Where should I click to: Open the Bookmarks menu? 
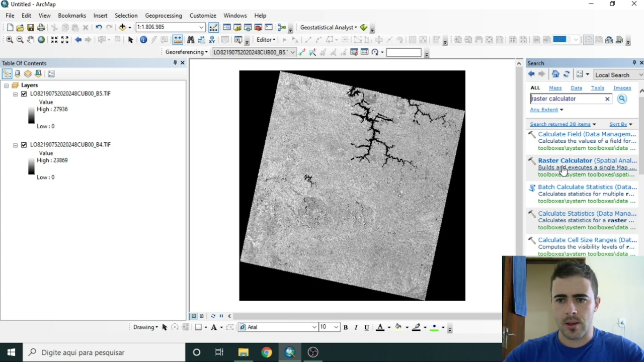pyautogui.click(x=72, y=16)
